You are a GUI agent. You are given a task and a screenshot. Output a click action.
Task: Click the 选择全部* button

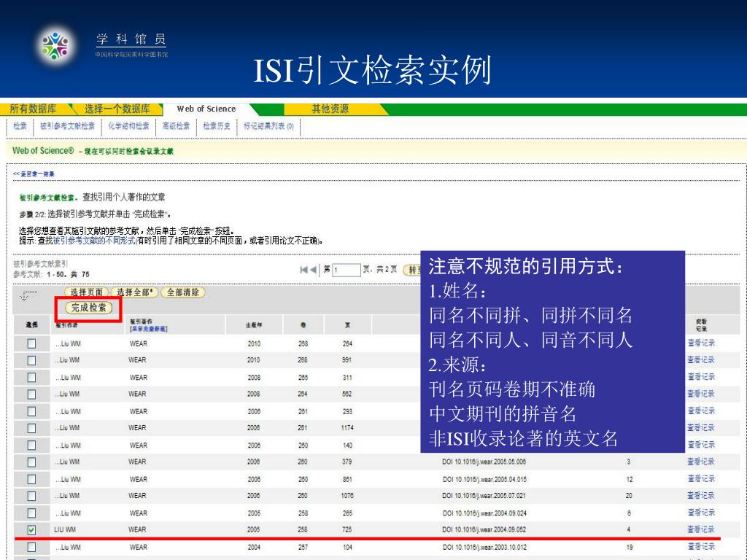pyautogui.click(x=135, y=292)
